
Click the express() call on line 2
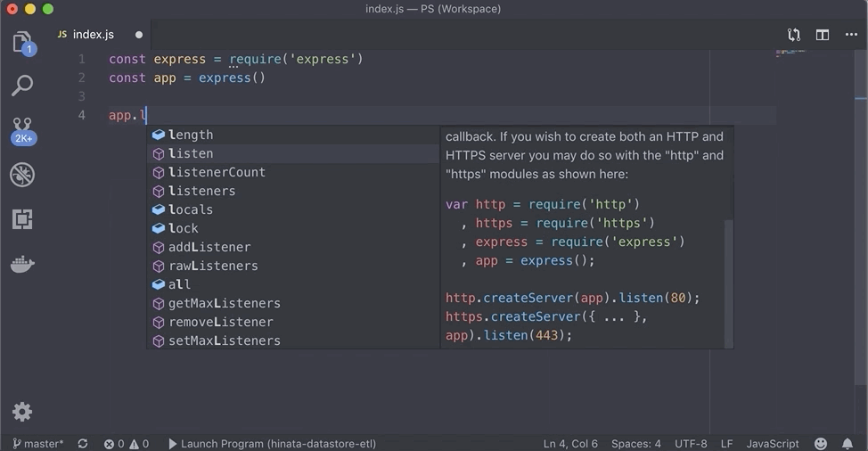click(232, 78)
